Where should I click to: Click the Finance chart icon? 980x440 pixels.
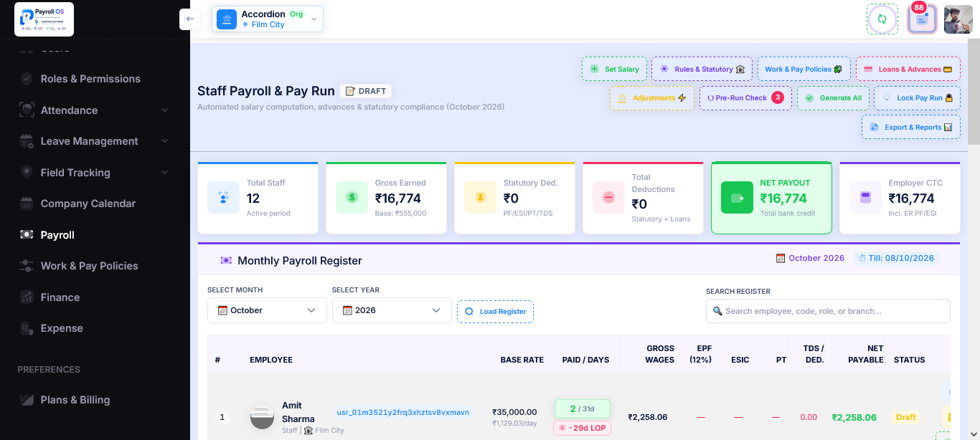point(27,297)
